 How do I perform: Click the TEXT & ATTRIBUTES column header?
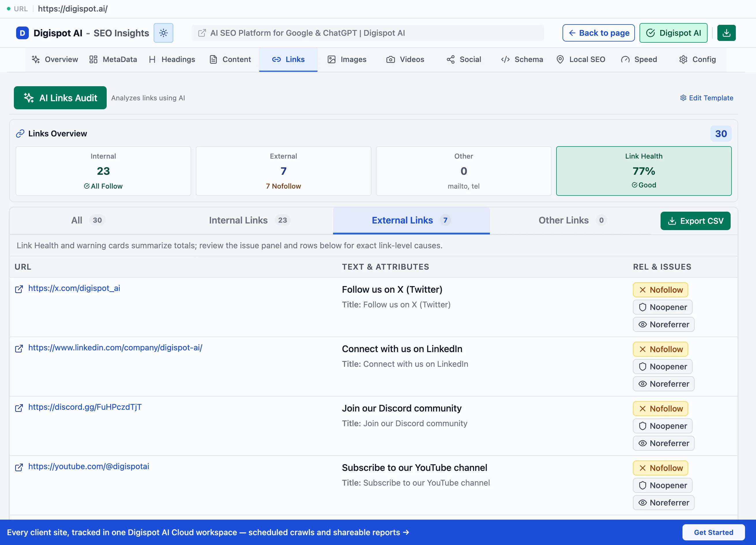385,267
